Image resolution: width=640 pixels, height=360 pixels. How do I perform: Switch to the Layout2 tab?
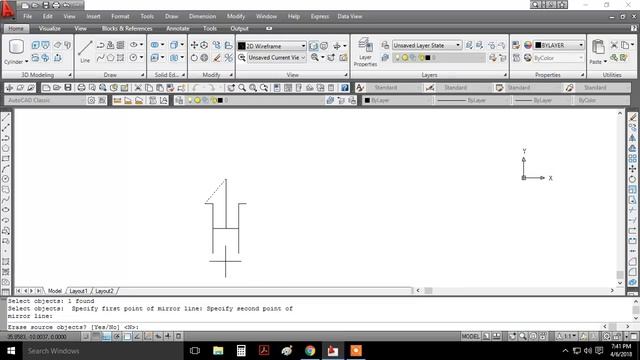104,291
